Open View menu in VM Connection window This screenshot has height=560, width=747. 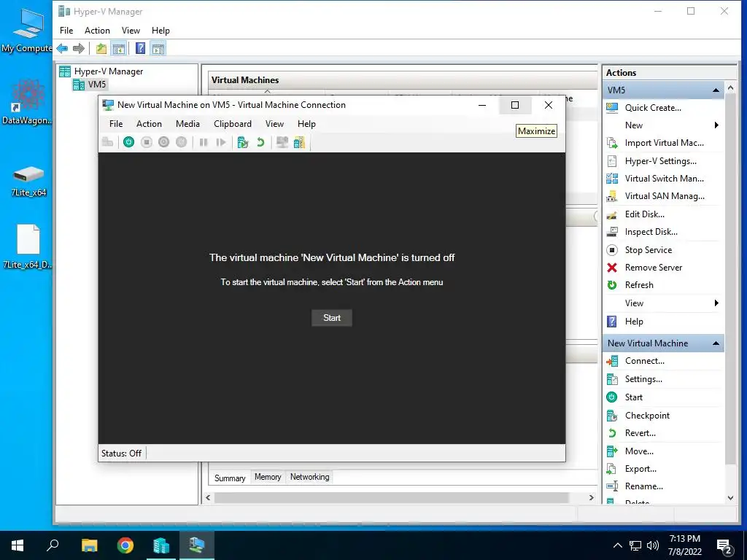(x=274, y=124)
